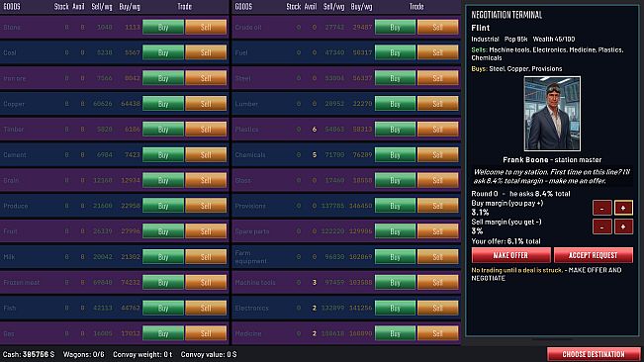Sell Farm equipment
Viewport: 644px width, 362px height.
pyautogui.click(x=438, y=256)
